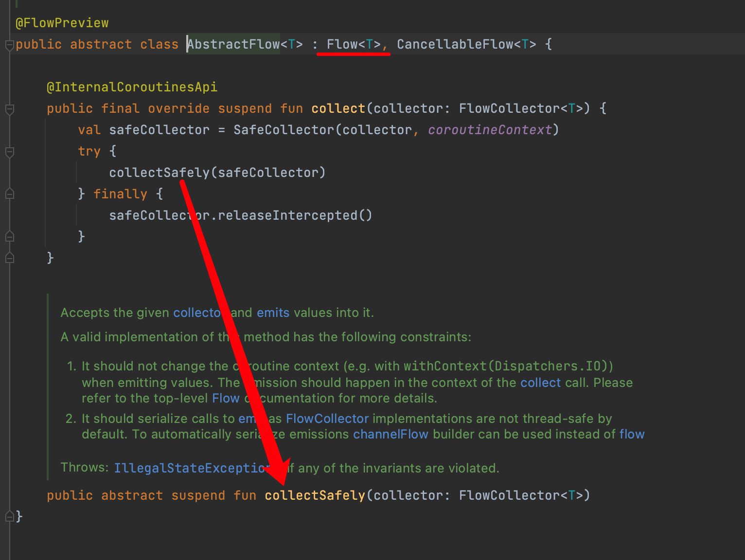This screenshot has height=560, width=745.
Task: Place cursor on AbstractFlow class name
Action: [x=233, y=44]
